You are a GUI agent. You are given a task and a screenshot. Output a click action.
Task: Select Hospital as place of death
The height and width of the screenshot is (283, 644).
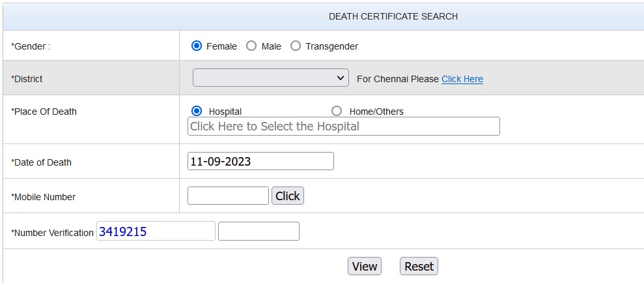[197, 111]
